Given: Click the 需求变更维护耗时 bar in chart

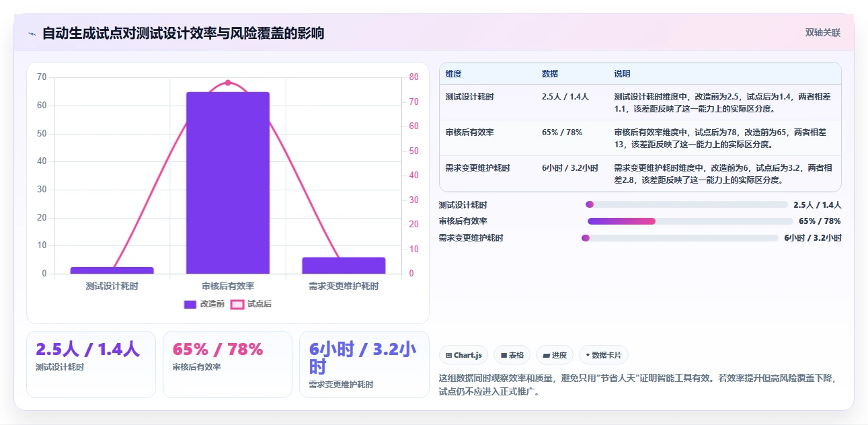Looking at the screenshot, I should click(344, 266).
